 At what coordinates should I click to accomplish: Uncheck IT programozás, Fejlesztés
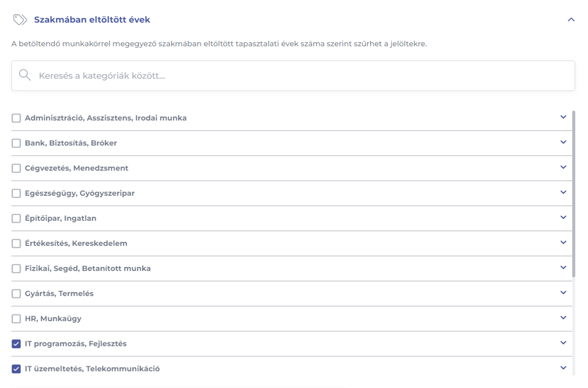coord(16,344)
